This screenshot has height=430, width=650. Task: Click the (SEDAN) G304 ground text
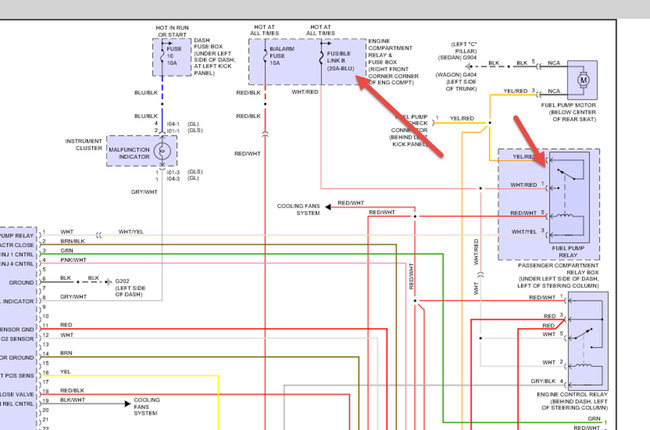click(458, 58)
